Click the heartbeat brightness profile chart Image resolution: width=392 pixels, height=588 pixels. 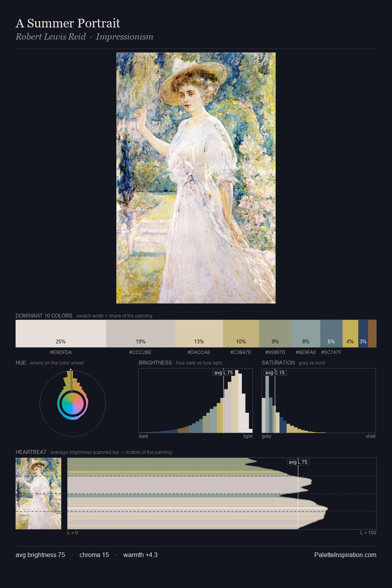point(222,494)
